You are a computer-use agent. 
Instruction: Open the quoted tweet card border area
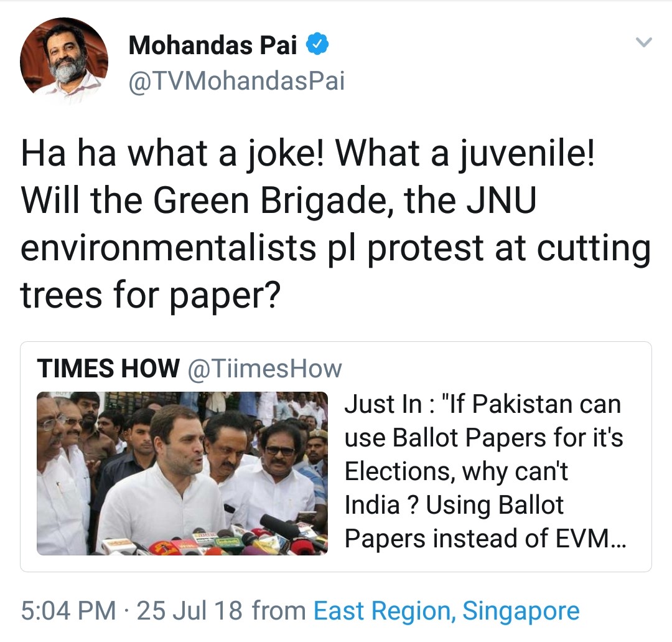coord(336,456)
